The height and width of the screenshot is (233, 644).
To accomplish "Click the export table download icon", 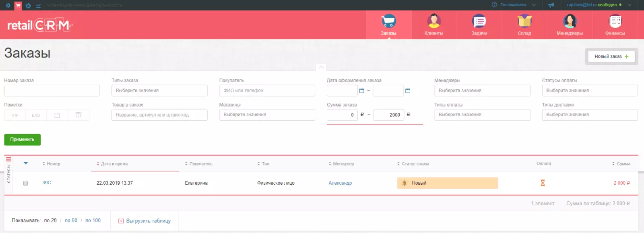I will 121,221.
